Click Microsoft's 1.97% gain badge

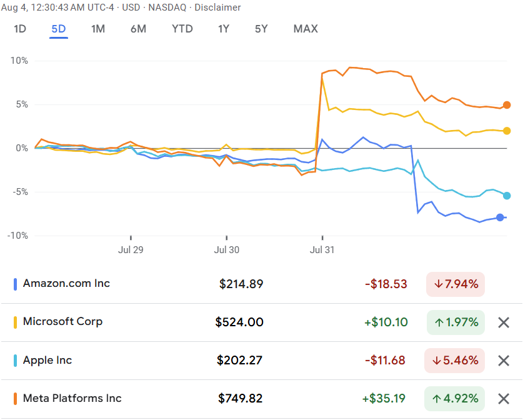tap(456, 322)
